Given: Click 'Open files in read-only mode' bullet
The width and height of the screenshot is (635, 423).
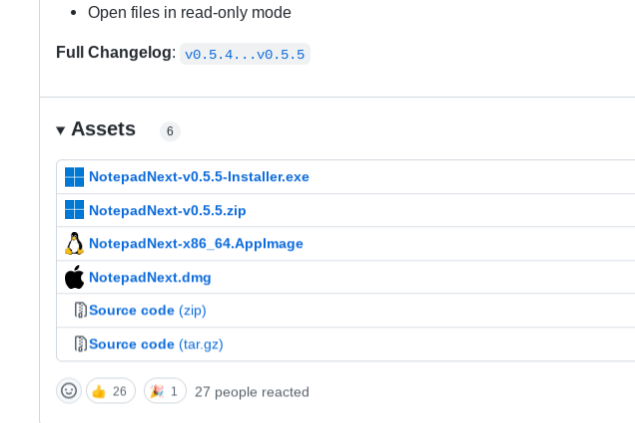Looking at the screenshot, I should (190, 13).
